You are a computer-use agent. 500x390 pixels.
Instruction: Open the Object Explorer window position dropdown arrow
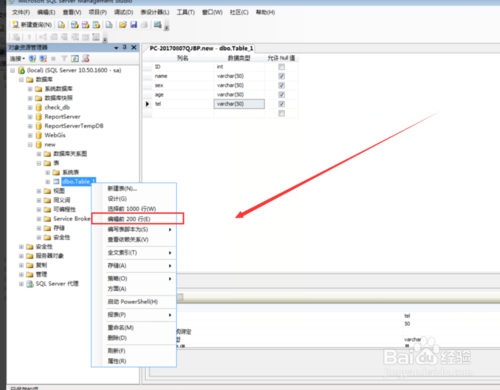tap(116, 48)
